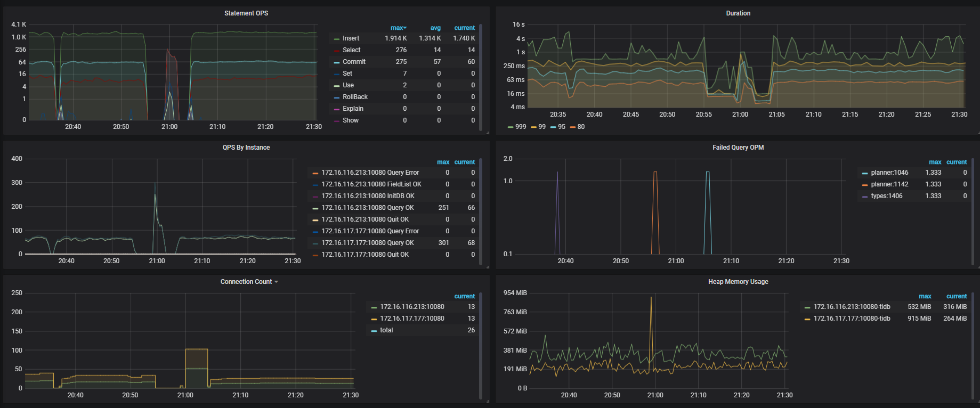980x408 pixels.
Task: Open the Statement OPS panel title menu
Action: pyautogui.click(x=246, y=13)
